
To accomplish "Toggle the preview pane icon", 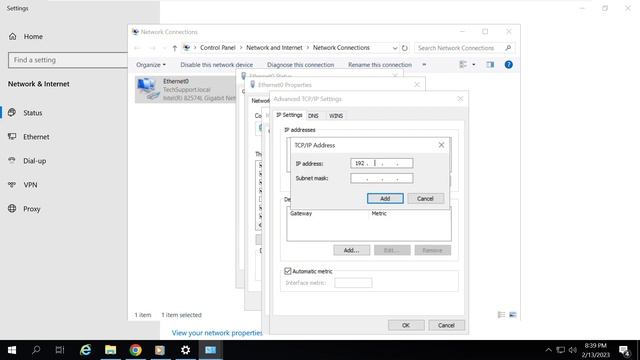I will 490,64.
